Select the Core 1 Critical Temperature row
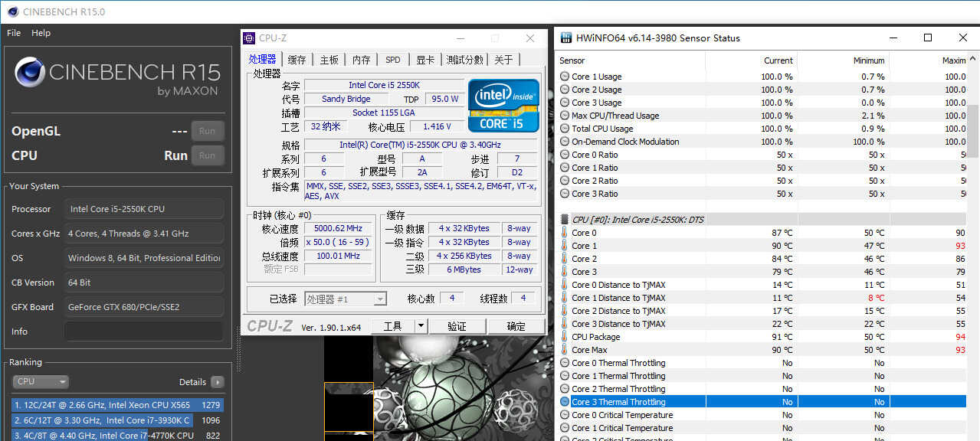The width and height of the screenshot is (980, 441). (x=762, y=428)
